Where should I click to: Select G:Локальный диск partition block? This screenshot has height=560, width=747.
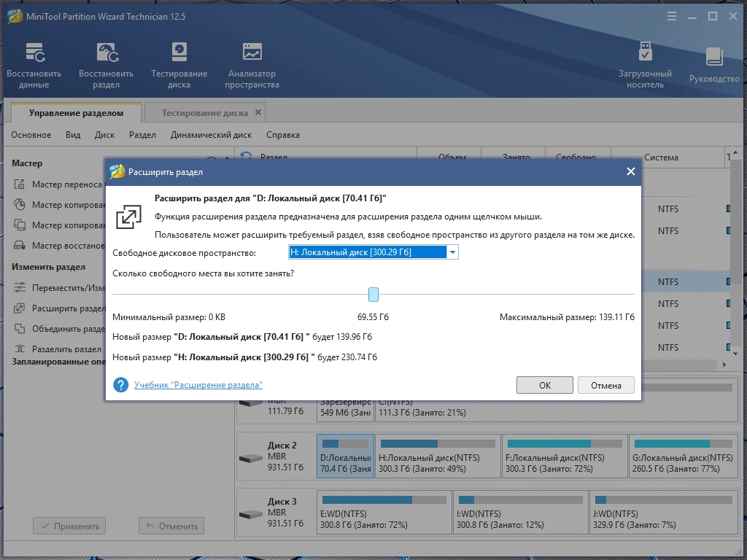tap(684, 456)
